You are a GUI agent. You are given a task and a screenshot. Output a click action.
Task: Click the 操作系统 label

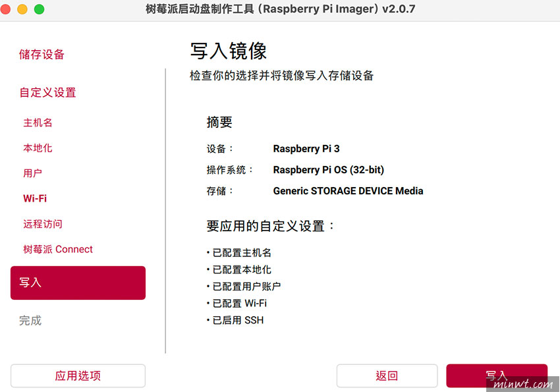(x=229, y=170)
